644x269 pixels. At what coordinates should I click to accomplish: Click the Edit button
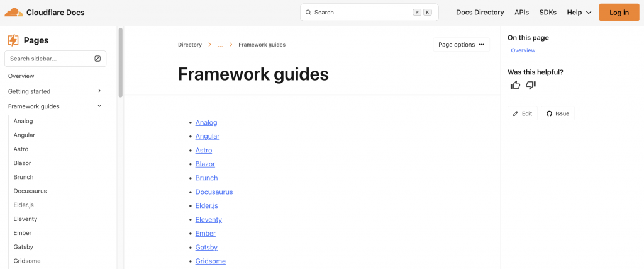[x=523, y=113]
